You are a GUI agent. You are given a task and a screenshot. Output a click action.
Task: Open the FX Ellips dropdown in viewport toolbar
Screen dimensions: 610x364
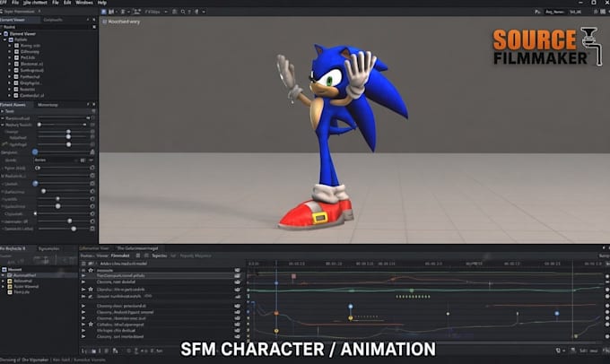(156, 12)
